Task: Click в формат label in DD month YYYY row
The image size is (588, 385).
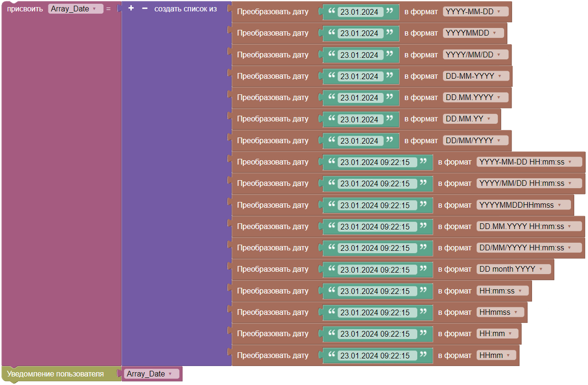Action: pyautogui.click(x=455, y=269)
